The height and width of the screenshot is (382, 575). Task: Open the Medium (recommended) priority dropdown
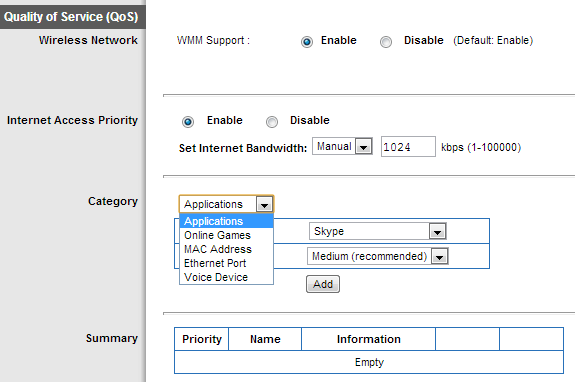click(377, 256)
